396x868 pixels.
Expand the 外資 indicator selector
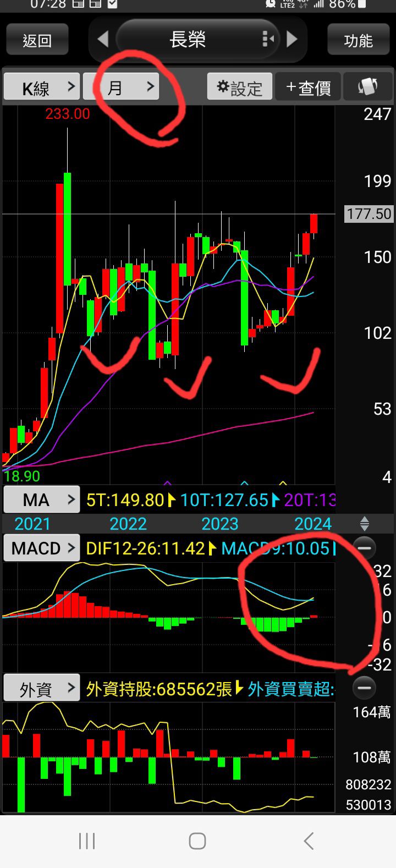tap(42, 688)
